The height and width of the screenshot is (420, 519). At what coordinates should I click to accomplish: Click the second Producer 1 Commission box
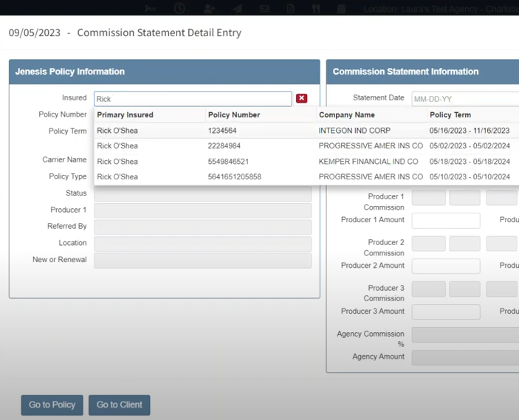pos(464,198)
